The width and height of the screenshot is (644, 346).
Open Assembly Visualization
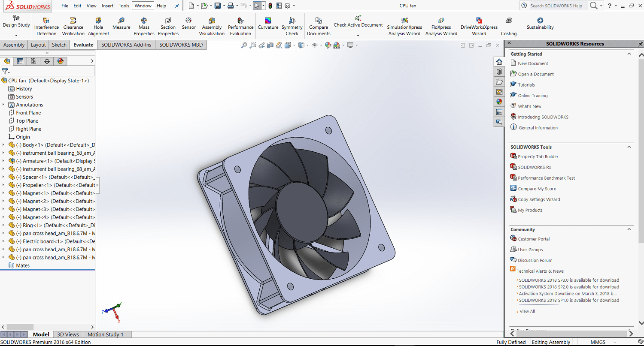(212, 27)
